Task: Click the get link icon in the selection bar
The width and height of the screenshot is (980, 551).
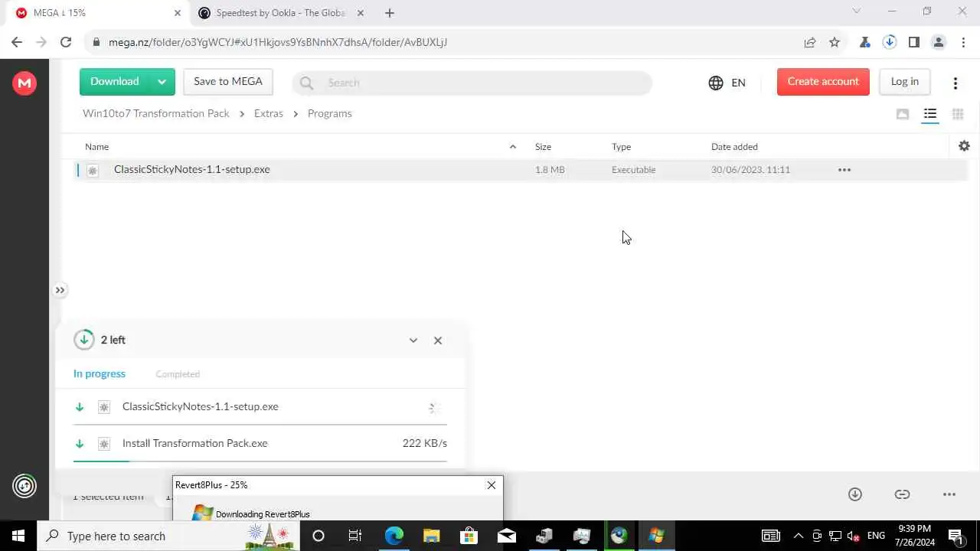Action: pos(902,494)
